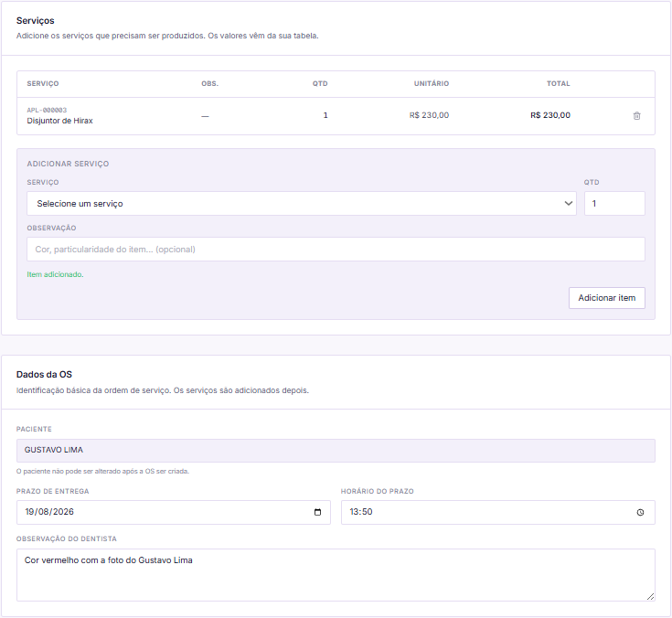Click the Prazo de Entrega date field

(174, 512)
